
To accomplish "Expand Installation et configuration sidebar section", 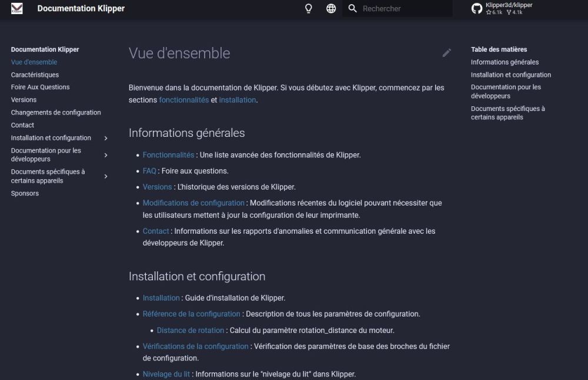I will pyautogui.click(x=106, y=138).
